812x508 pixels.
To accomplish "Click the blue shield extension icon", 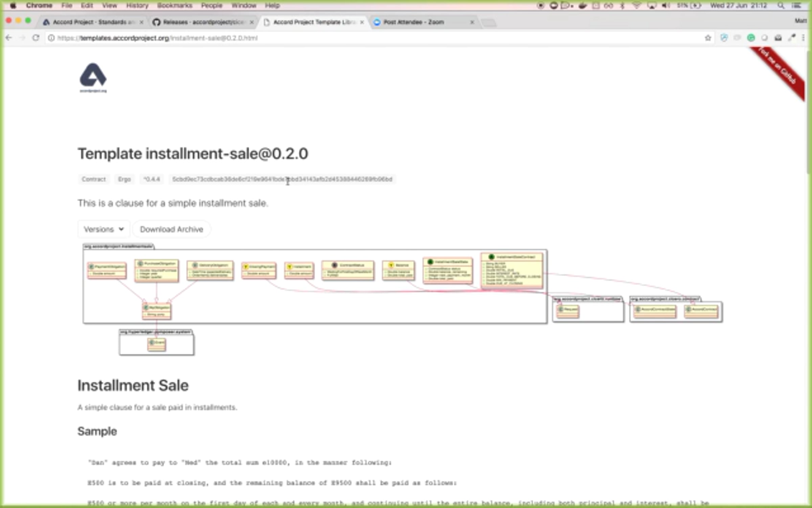I will [x=724, y=38].
